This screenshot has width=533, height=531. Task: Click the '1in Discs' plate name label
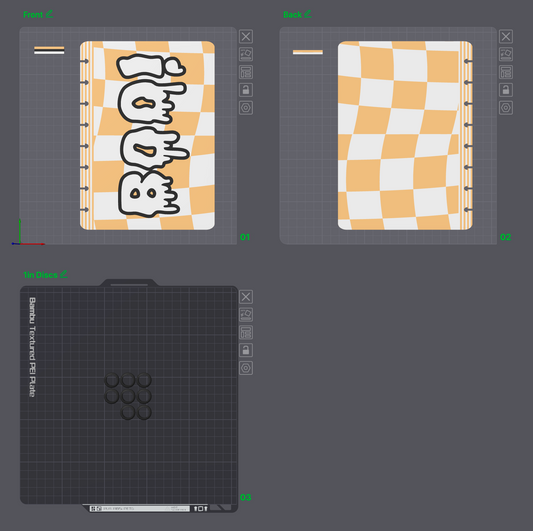click(x=40, y=275)
